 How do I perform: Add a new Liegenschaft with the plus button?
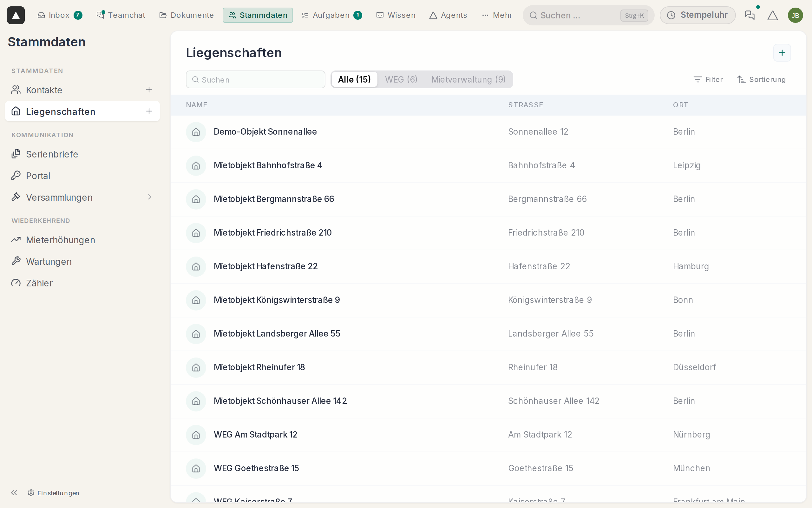[782, 53]
